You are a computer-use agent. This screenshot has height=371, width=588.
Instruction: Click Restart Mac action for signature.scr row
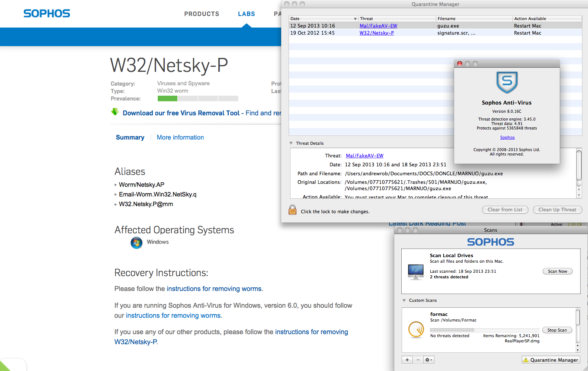527,33
